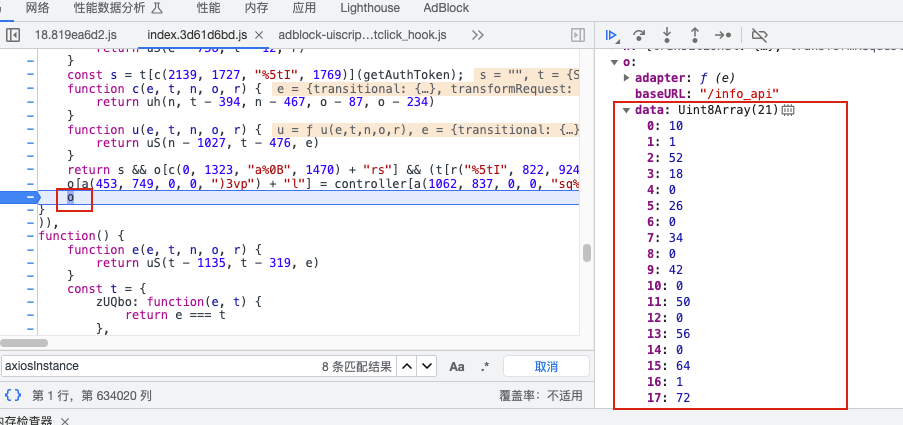903x425 pixels.
Task: Switch to the 内存 tab
Action: (256, 8)
